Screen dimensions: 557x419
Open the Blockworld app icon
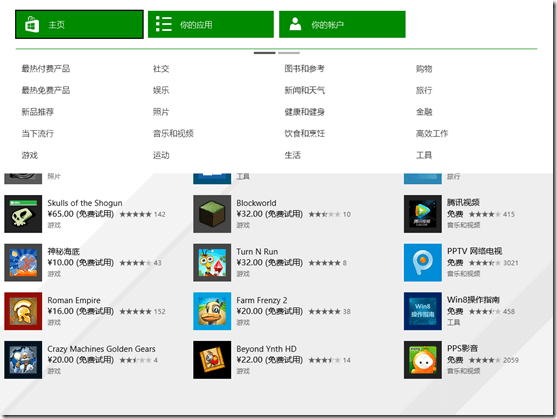point(212,214)
